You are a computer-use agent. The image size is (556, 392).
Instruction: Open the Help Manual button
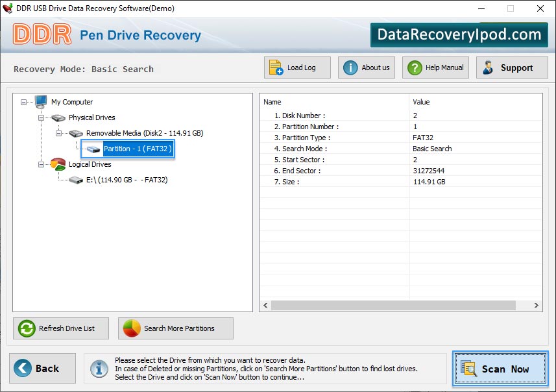click(x=435, y=67)
